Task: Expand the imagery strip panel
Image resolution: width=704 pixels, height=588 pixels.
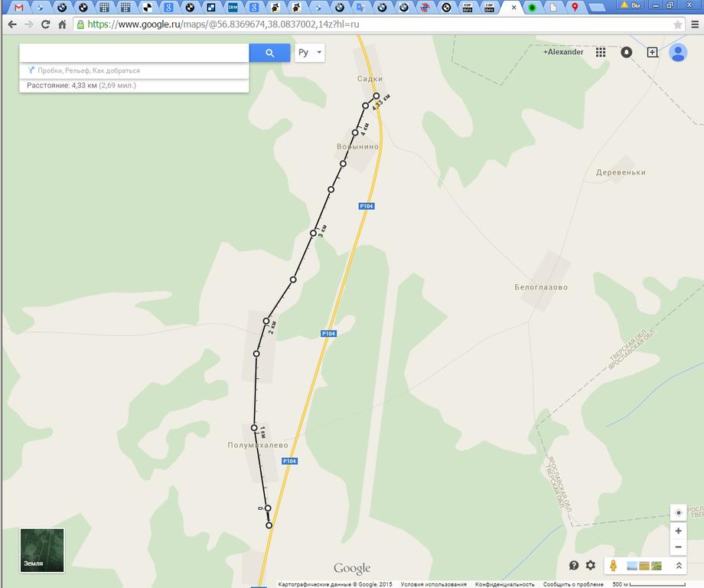Action: 679,565
